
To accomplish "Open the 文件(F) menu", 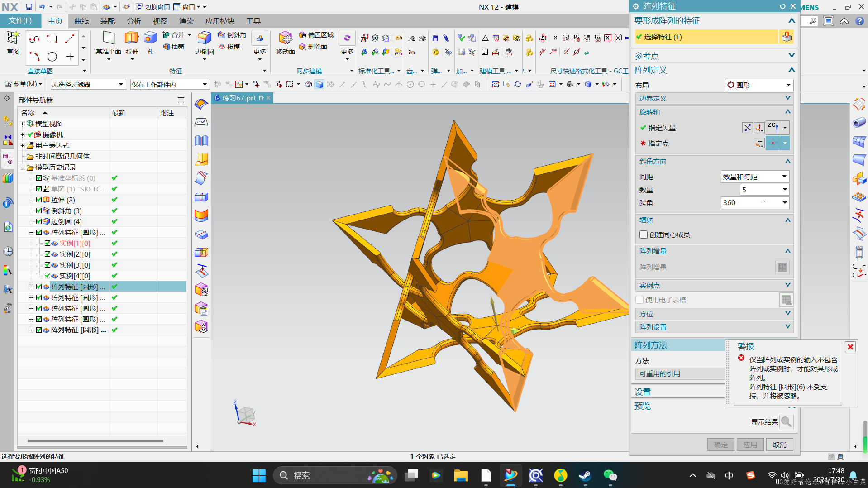I will (x=20, y=21).
